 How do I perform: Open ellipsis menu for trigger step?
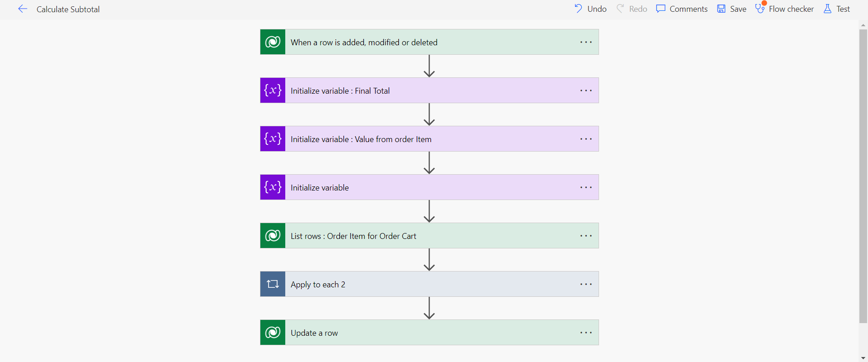coord(586,42)
